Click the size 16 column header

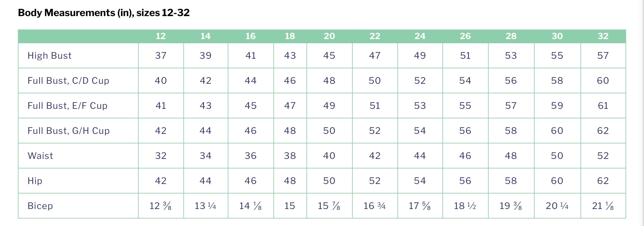(250, 36)
